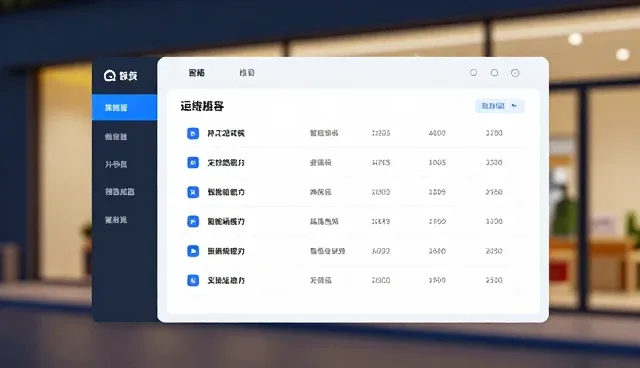Click the blue folder icon in the fifth row
The image size is (640, 368).
[x=193, y=251]
